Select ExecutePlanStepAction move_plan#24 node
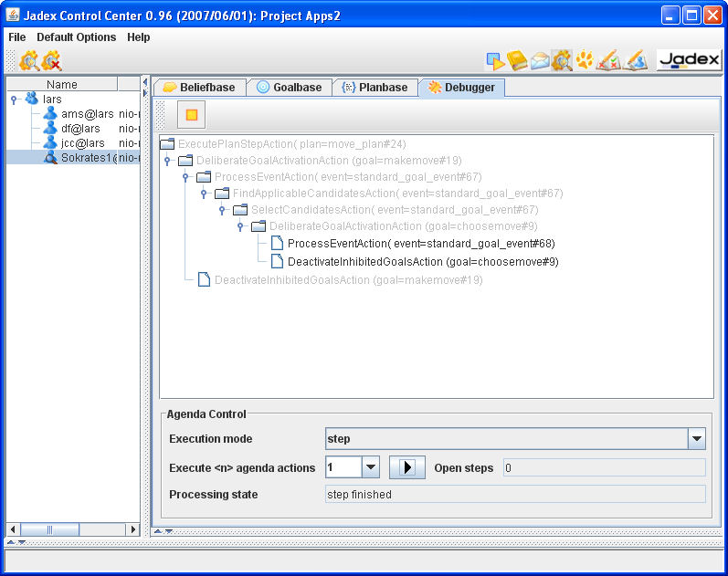728x576 pixels. tap(292, 144)
